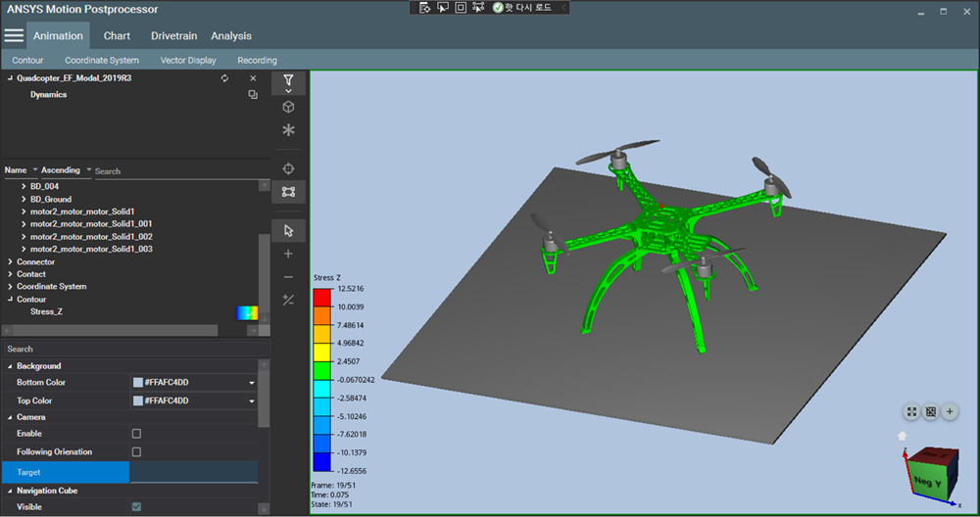Viewport: 980px width, 517px height.
Task: Click the Top Color swatch
Action: click(x=138, y=401)
